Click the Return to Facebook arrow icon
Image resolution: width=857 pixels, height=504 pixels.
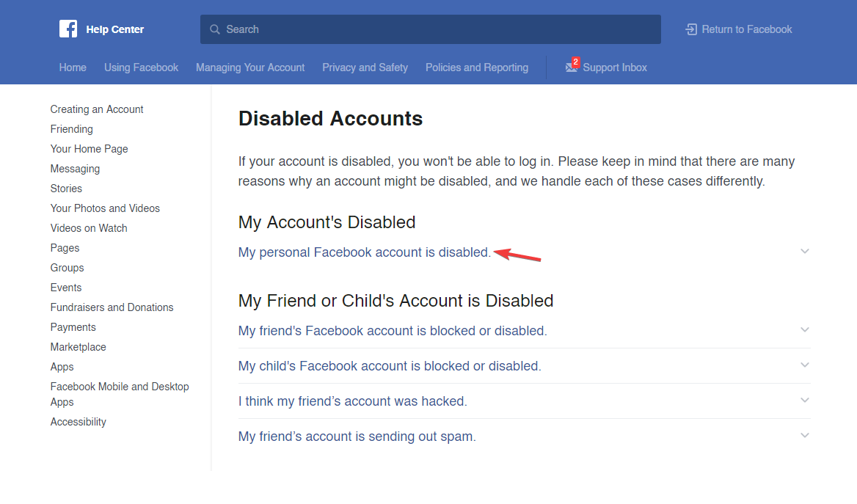point(691,29)
